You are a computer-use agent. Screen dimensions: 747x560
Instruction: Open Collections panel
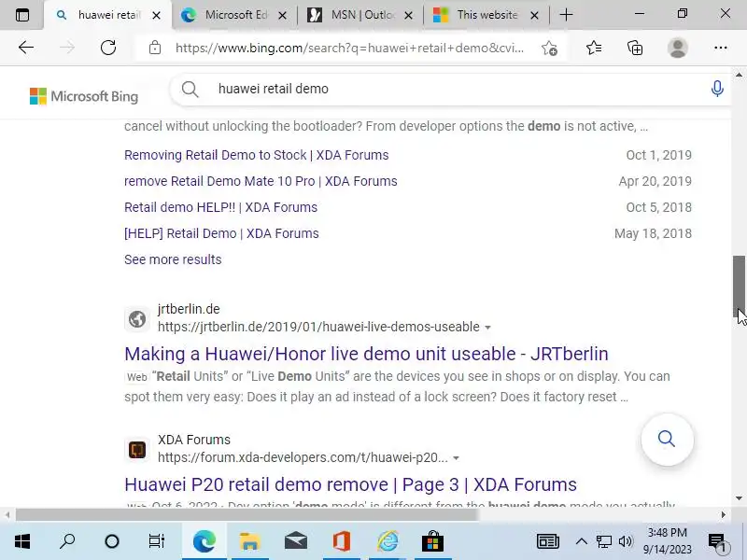(635, 48)
